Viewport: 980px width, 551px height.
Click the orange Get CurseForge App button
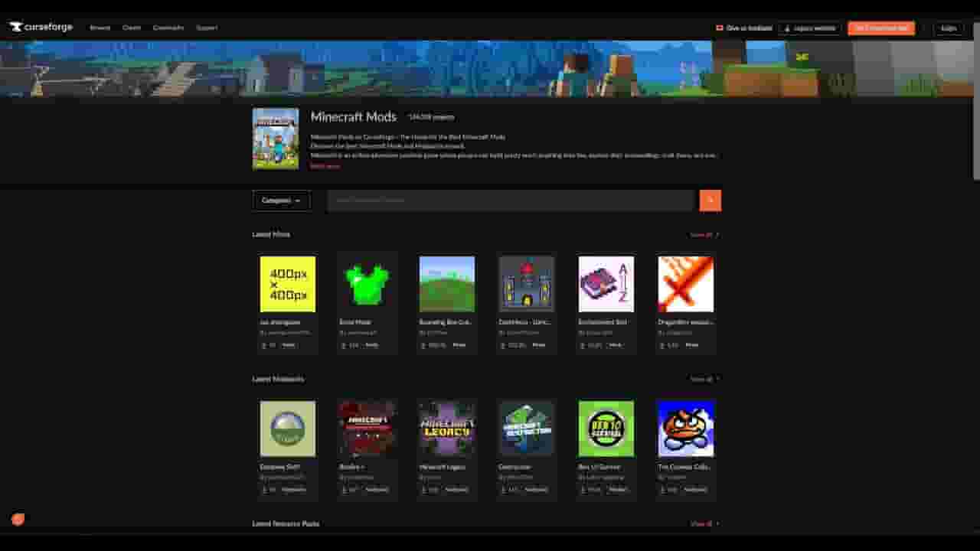tap(881, 28)
